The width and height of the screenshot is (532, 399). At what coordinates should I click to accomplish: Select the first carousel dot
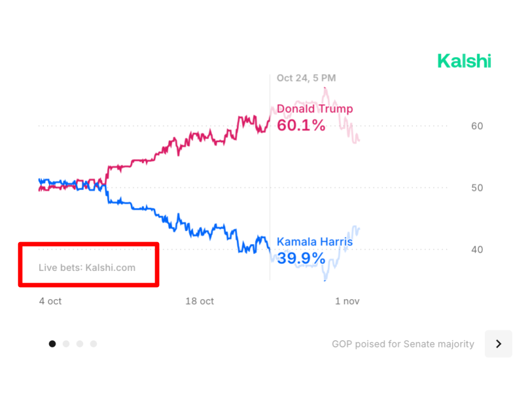click(x=52, y=344)
